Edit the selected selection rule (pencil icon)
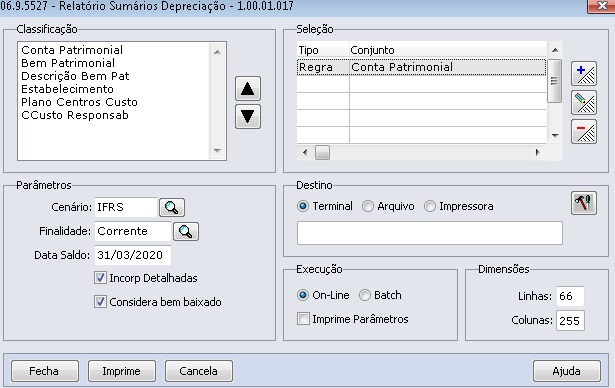The image size is (615, 388). click(x=584, y=103)
